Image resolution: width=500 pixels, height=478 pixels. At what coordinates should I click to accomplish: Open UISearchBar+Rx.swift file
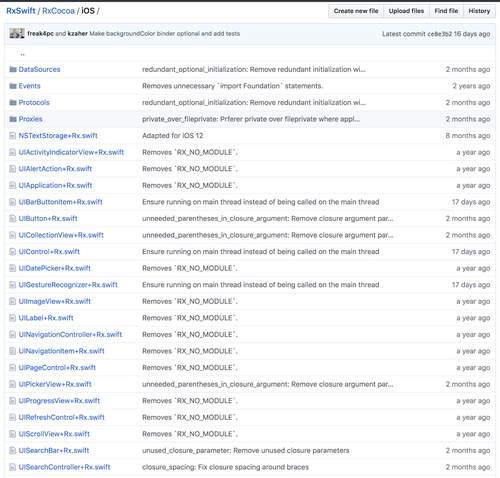[54, 450]
